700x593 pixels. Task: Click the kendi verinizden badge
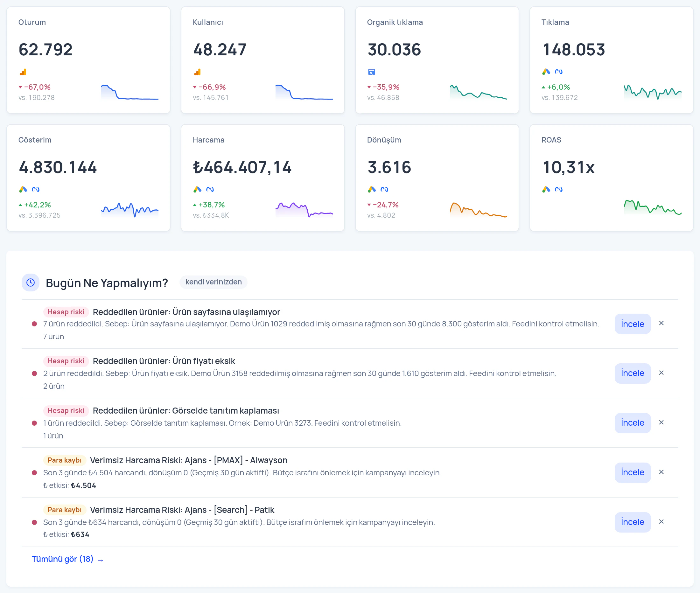(x=213, y=282)
